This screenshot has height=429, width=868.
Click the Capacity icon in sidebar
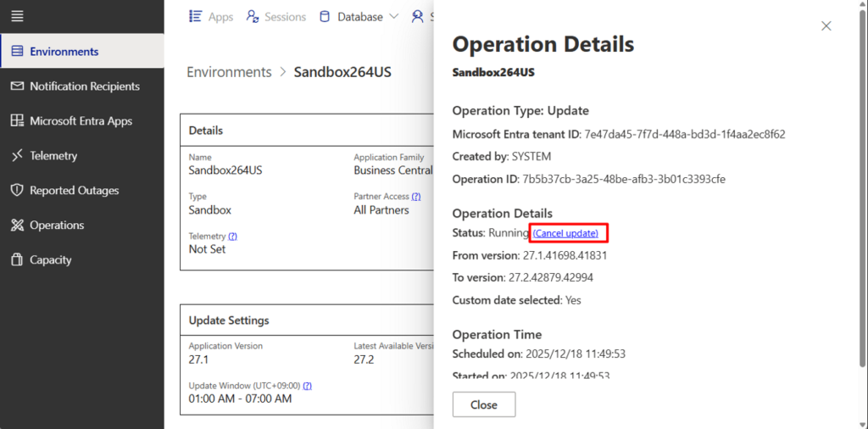pyautogui.click(x=17, y=260)
